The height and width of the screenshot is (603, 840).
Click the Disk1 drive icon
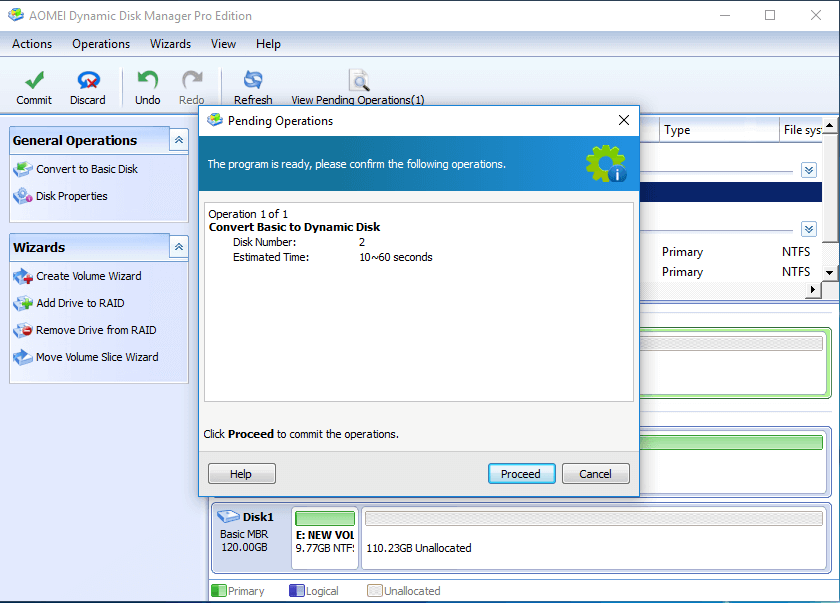[228, 516]
